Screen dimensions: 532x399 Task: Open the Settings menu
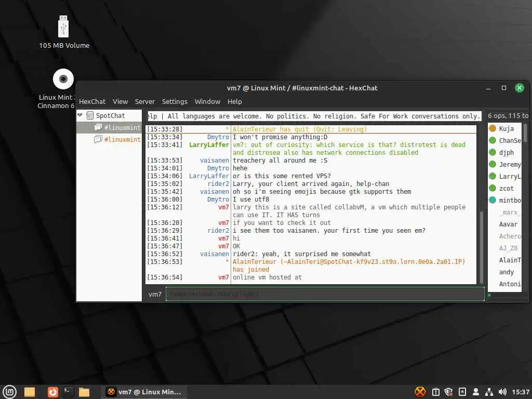coord(175,101)
